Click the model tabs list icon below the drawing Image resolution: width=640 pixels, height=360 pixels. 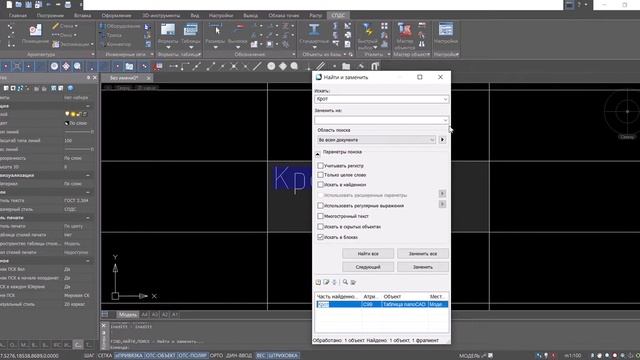coord(105,314)
